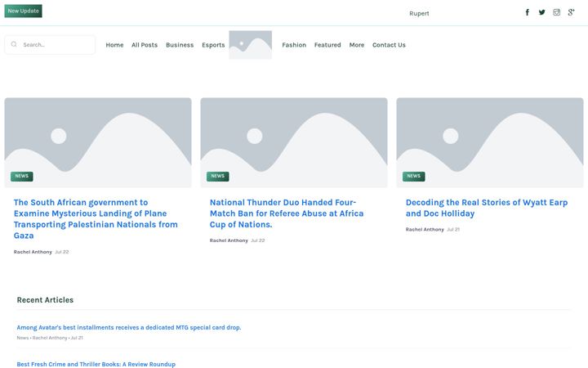The height and width of the screenshot is (368, 588).
Task: Click the search magnifier icon
Action: point(14,44)
